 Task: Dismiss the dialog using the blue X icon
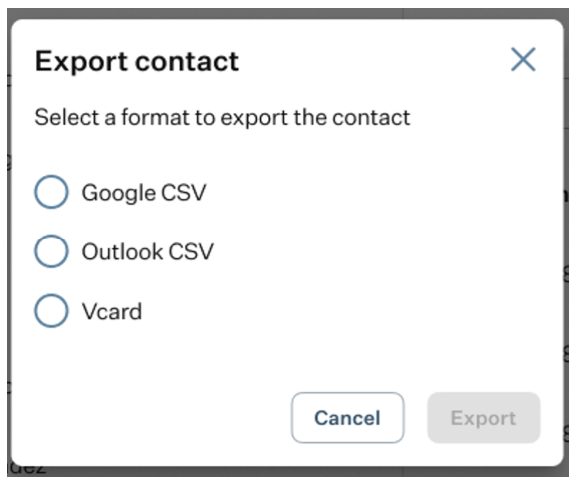click(523, 59)
